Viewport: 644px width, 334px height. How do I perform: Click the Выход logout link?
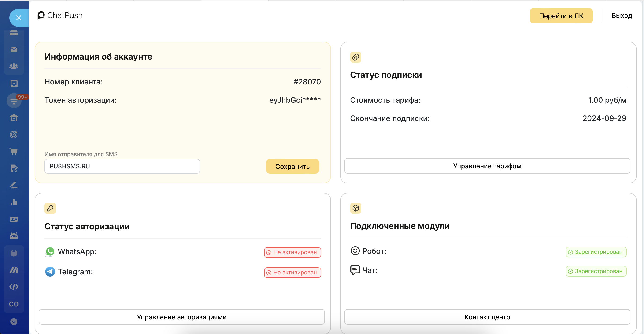622,15
